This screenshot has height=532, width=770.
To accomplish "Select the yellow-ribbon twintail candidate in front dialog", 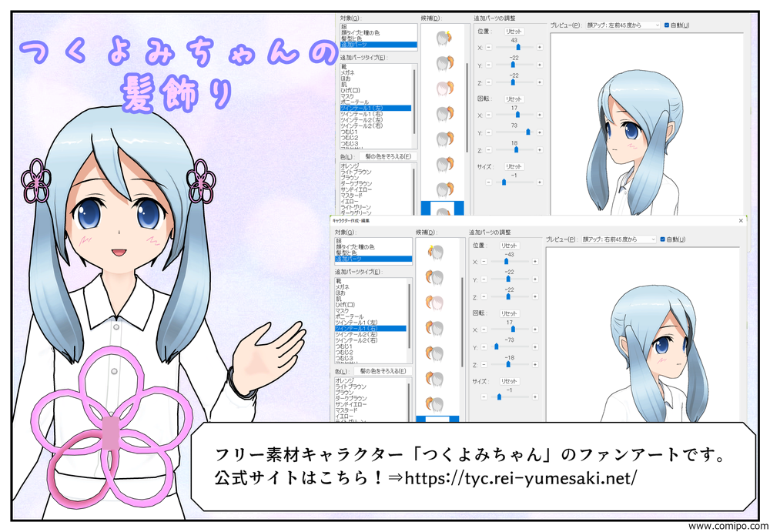I will [435, 252].
